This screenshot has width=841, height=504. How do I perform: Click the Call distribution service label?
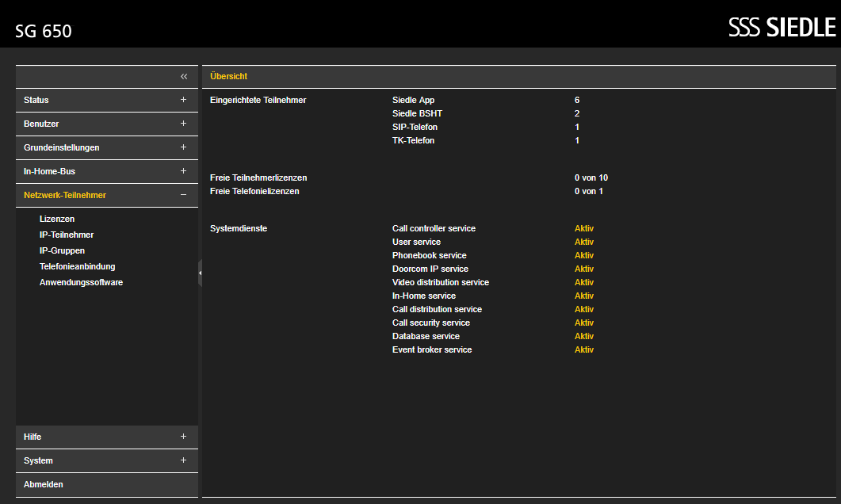[437, 309]
